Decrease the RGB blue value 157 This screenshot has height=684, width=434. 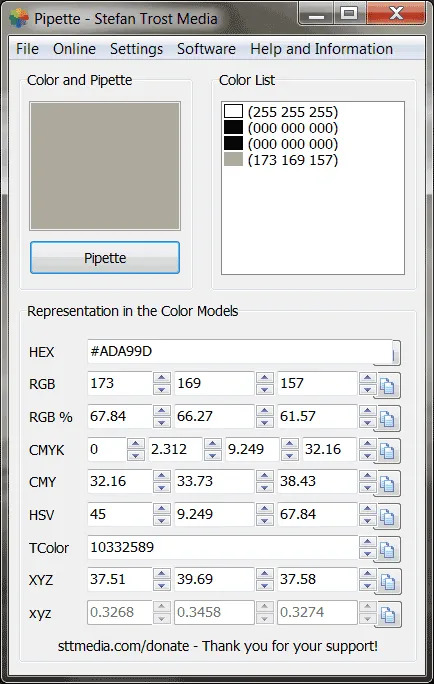coord(368,389)
